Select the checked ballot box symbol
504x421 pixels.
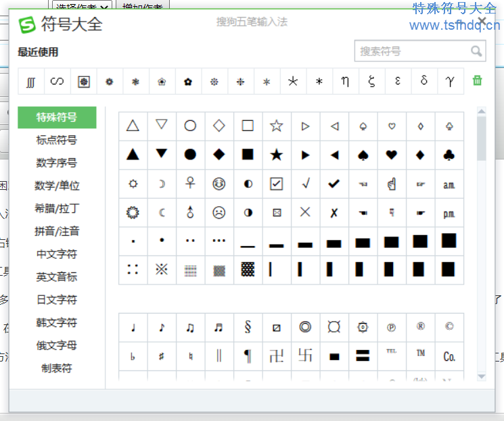[x=276, y=184]
